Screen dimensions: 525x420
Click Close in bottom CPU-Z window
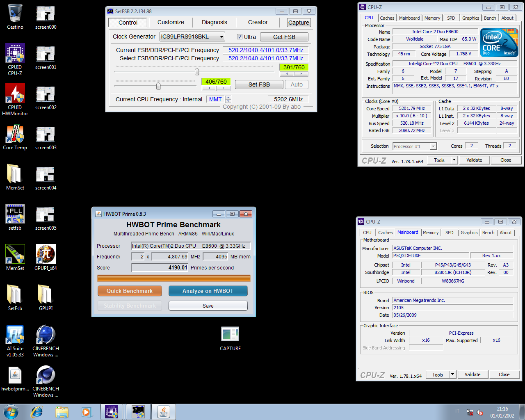tap(504, 374)
